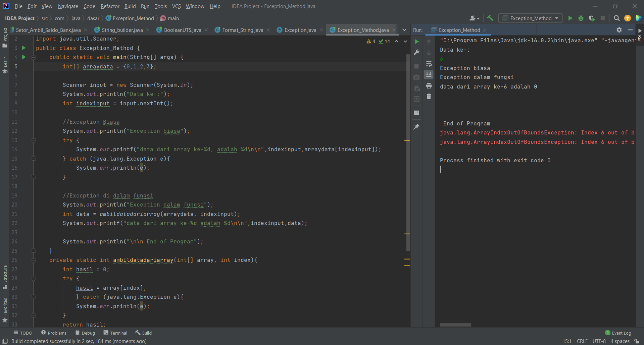
Task: Click the IDE update notification icon
Action: (628, 18)
